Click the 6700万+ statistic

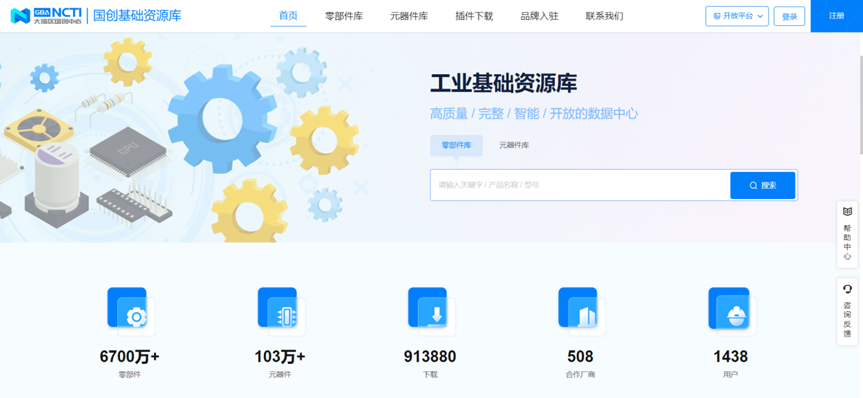coord(130,357)
